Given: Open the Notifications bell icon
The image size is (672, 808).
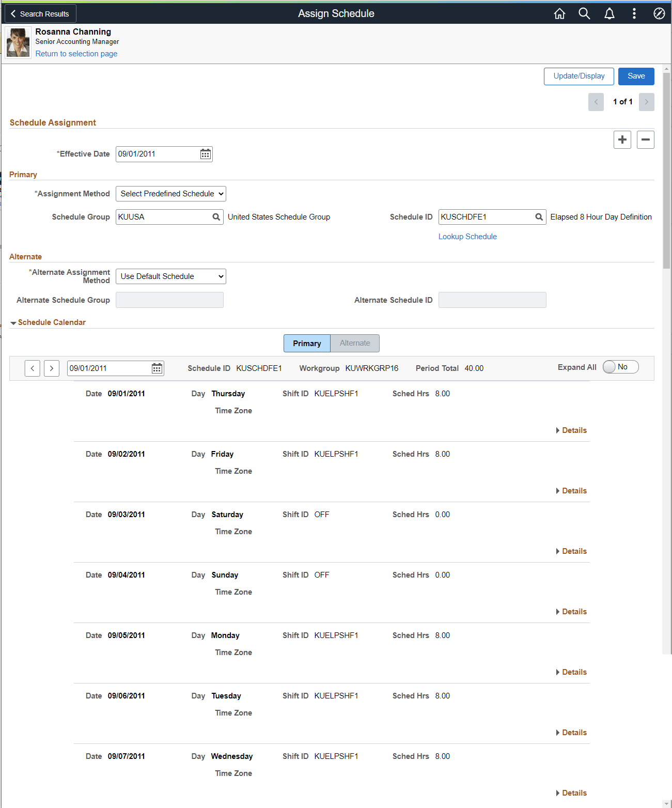Looking at the screenshot, I should pyautogui.click(x=609, y=13).
